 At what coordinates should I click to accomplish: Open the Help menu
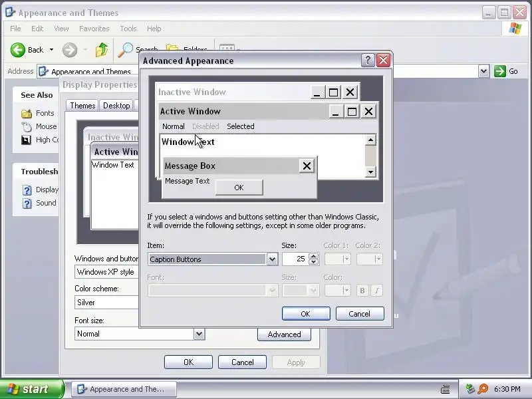click(154, 29)
